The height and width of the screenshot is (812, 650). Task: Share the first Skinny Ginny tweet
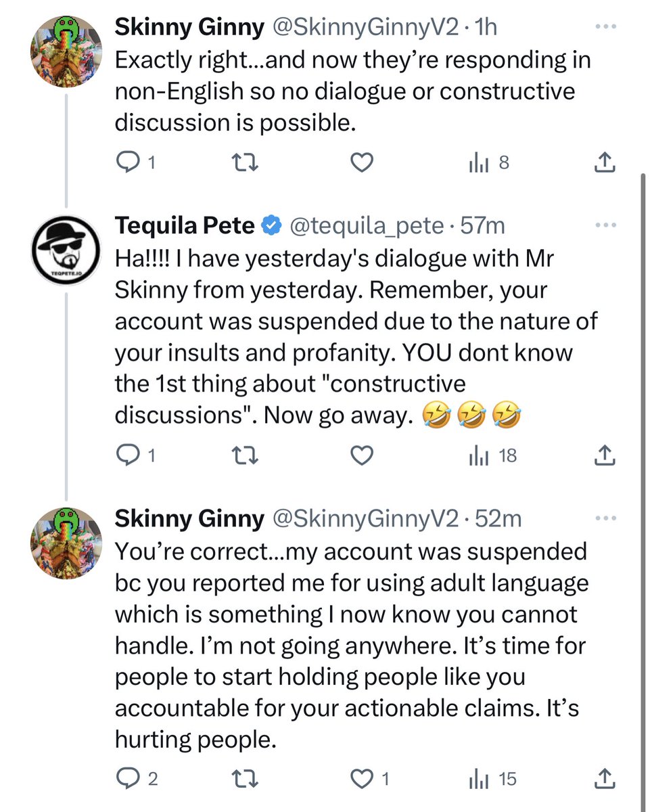click(604, 162)
